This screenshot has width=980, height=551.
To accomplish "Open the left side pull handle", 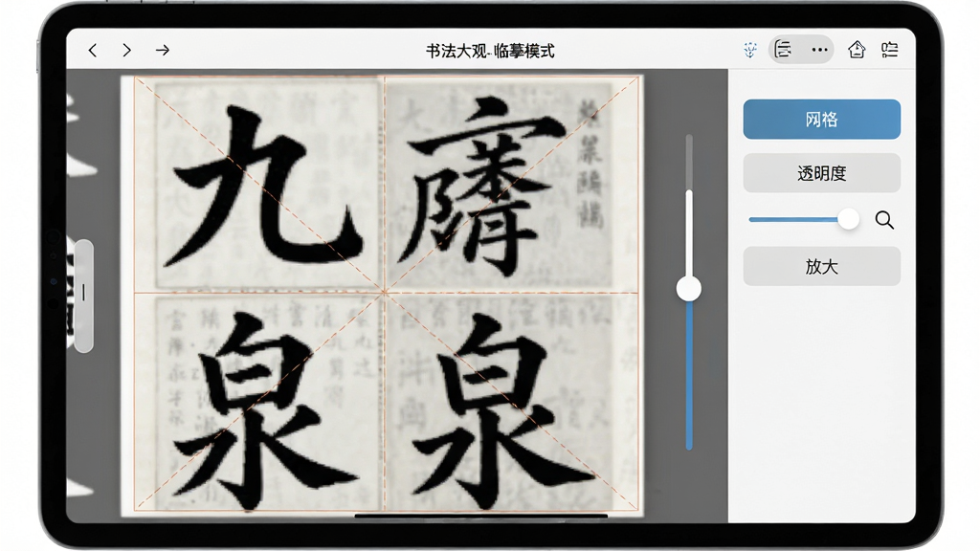I will (x=84, y=296).
